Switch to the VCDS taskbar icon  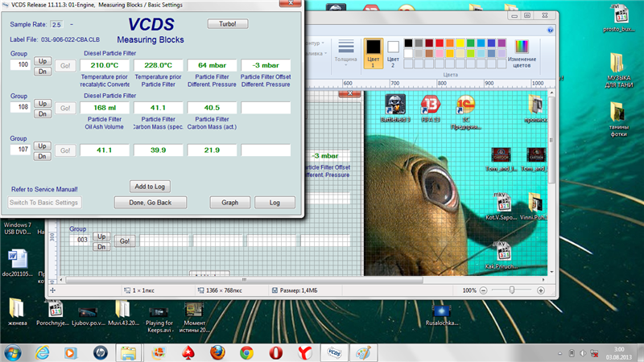pyautogui.click(x=332, y=352)
